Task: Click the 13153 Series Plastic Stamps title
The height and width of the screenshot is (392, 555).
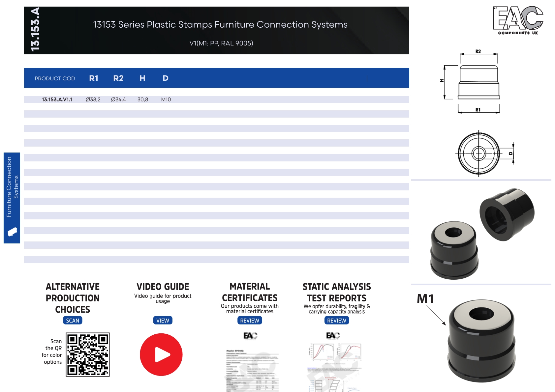Action: [x=220, y=24]
